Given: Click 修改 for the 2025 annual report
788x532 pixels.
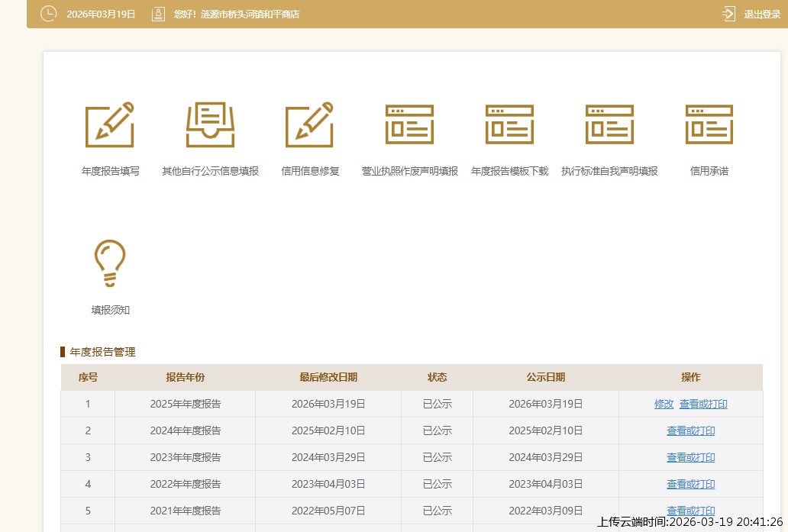Looking at the screenshot, I should click(664, 404).
